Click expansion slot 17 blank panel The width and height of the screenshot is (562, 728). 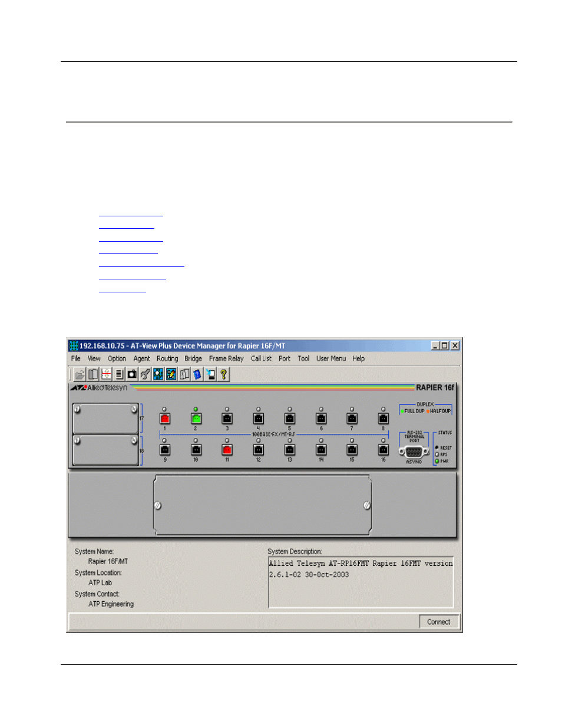coord(105,419)
